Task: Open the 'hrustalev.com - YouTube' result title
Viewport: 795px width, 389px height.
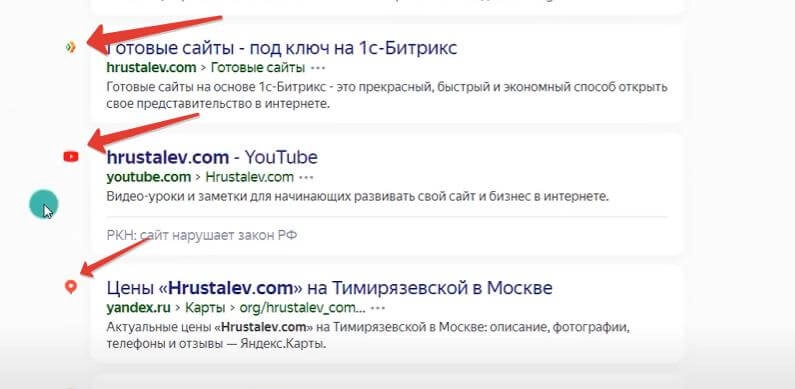Action: (x=212, y=157)
